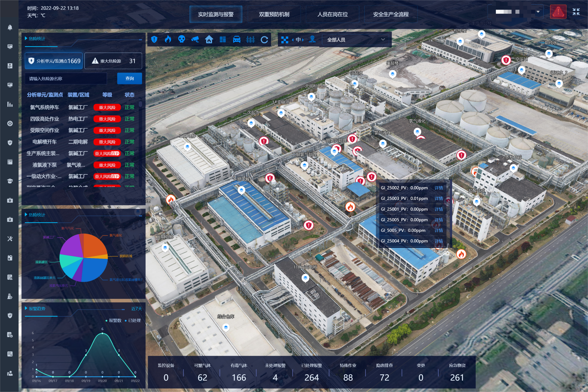Click 详情 link for GI_25002_PV

pyautogui.click(x=439, y=188)
